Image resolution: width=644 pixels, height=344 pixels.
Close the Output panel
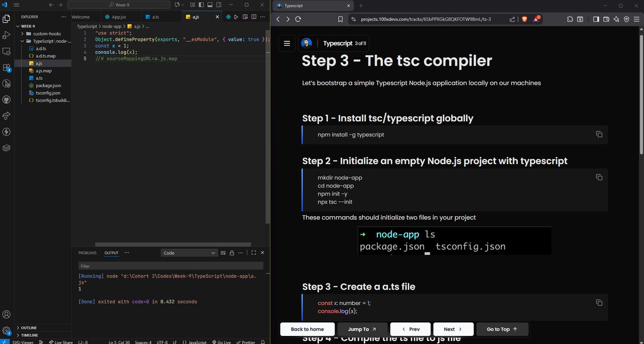(262, 253)
